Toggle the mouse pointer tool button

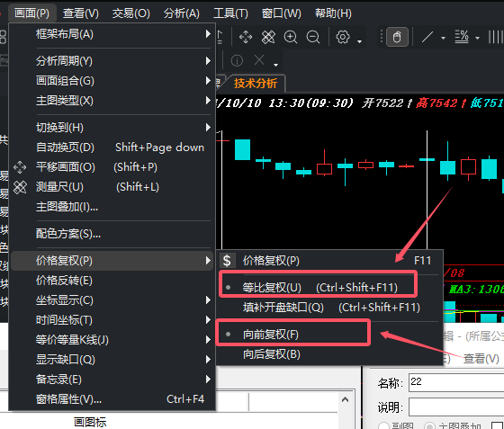397,37
